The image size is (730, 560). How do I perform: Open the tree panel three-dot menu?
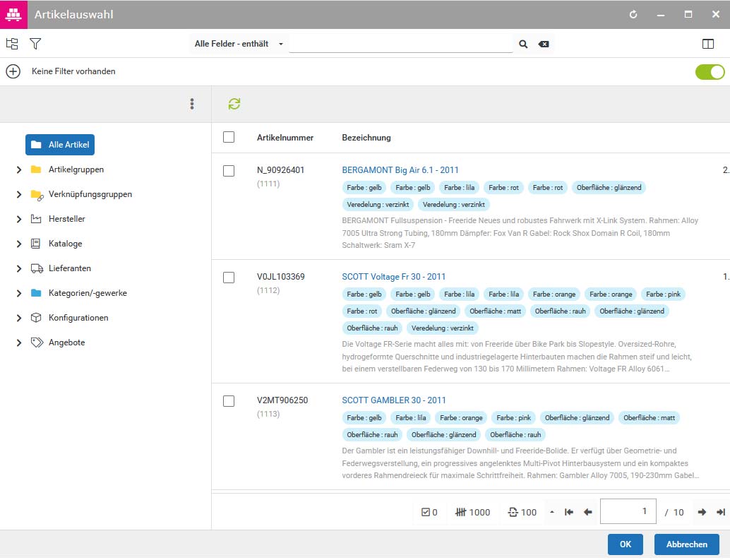(x=192, y=104)
